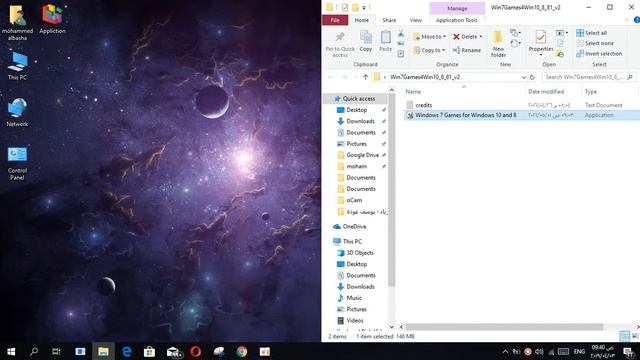
Task: Click the navigation pane vertical scrollbar
Action: [391, 191]
